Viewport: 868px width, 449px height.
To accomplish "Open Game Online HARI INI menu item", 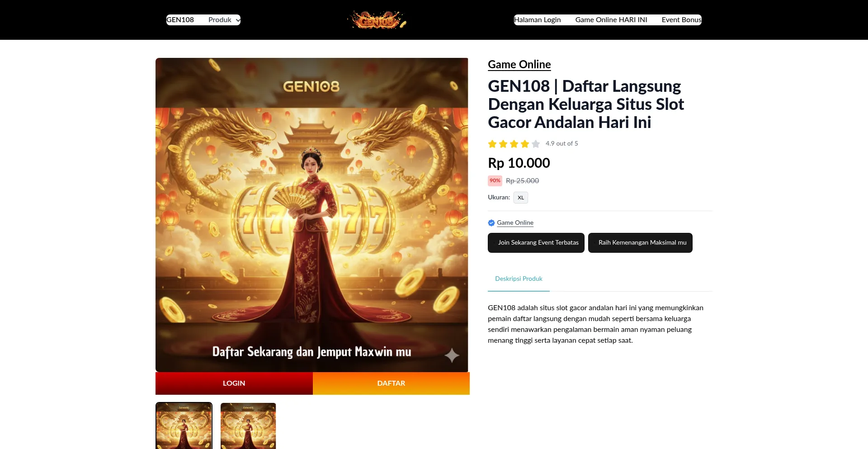I will click(x=611, y=20).
